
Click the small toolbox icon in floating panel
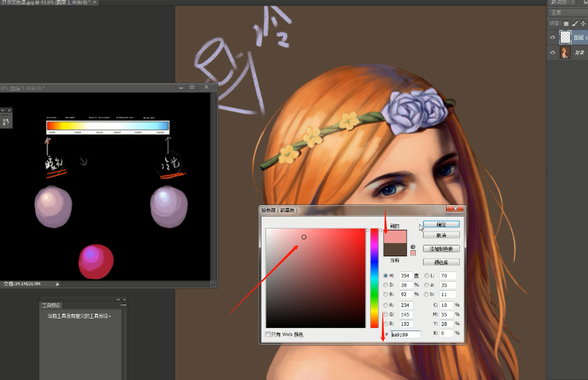(x=6, y=122)
